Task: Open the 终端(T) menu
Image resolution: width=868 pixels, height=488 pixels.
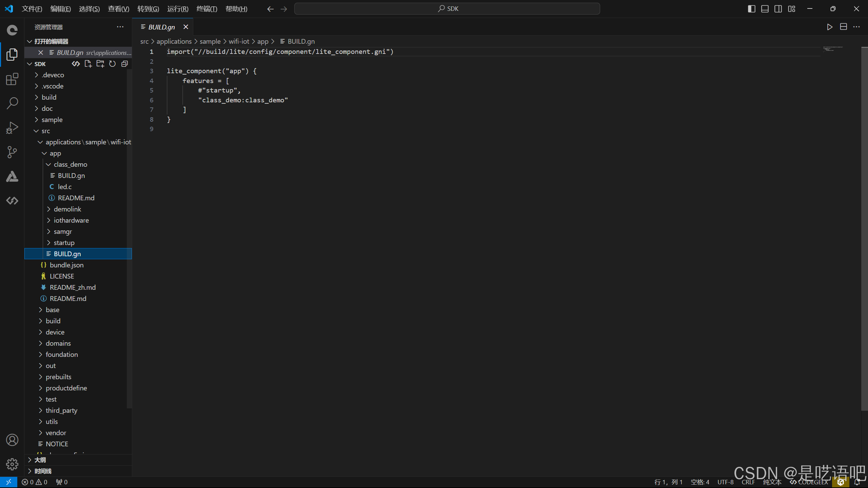Action: point(206,9)
